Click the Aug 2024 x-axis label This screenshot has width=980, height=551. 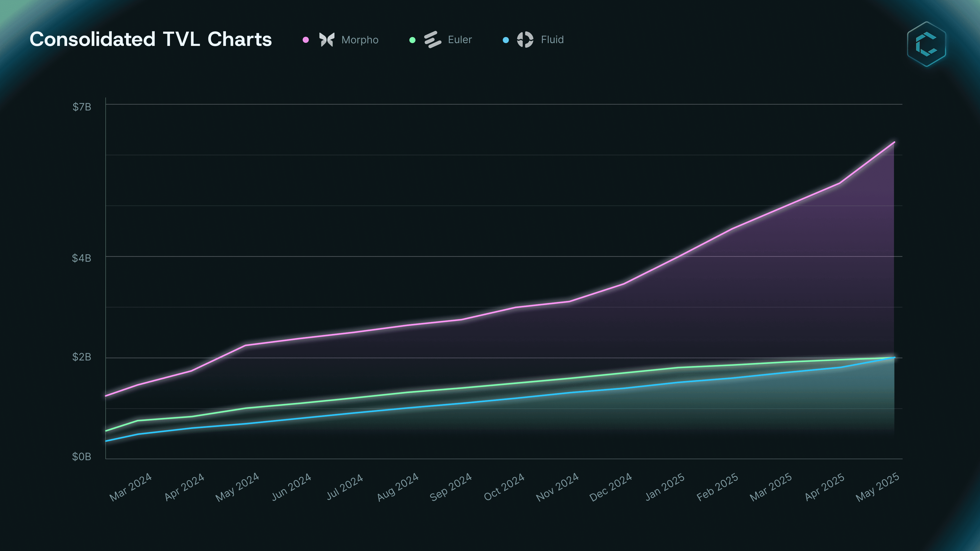(x=398, y=487)
